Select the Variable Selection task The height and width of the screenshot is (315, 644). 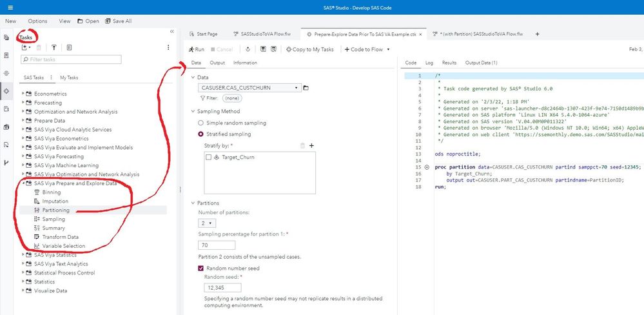63,246
